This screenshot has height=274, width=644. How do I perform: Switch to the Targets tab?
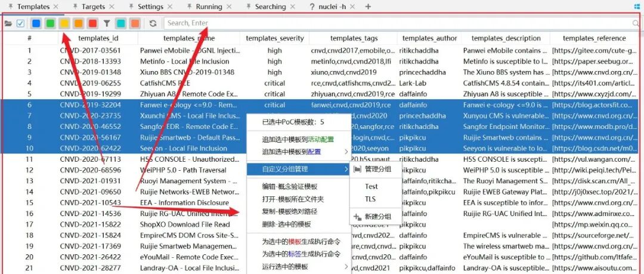[93, 7]
